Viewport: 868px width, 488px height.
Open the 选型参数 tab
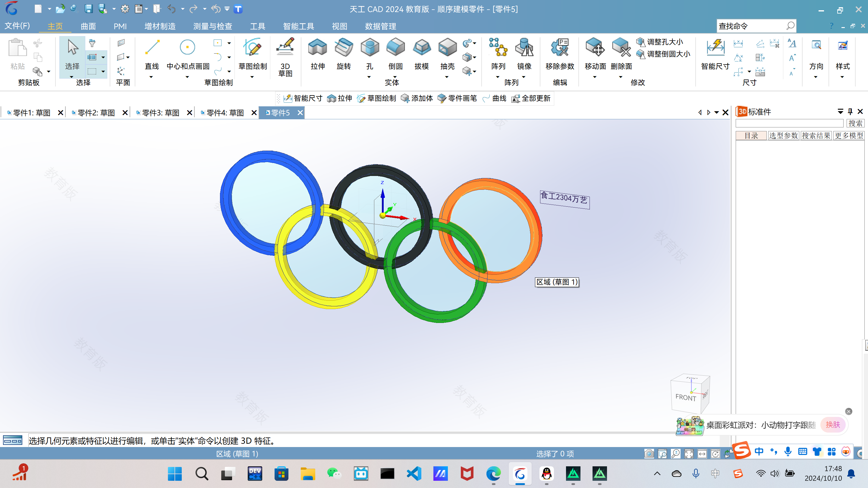[783, 136]
